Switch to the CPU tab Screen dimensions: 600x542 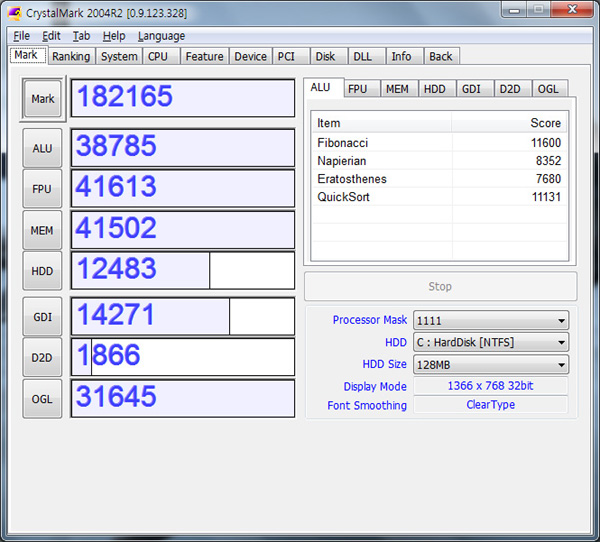161,56
